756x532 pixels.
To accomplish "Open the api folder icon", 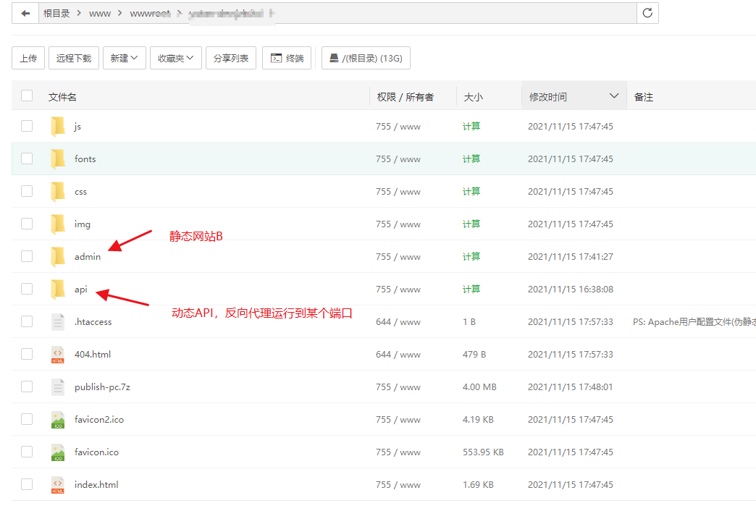I will click(x=58, y=289).
